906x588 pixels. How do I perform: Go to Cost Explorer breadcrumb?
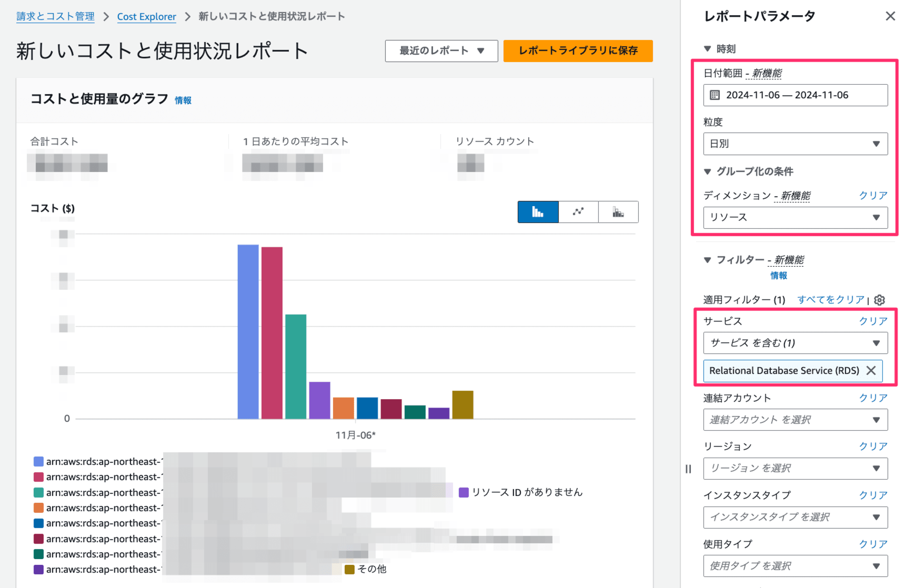point(146,16)
